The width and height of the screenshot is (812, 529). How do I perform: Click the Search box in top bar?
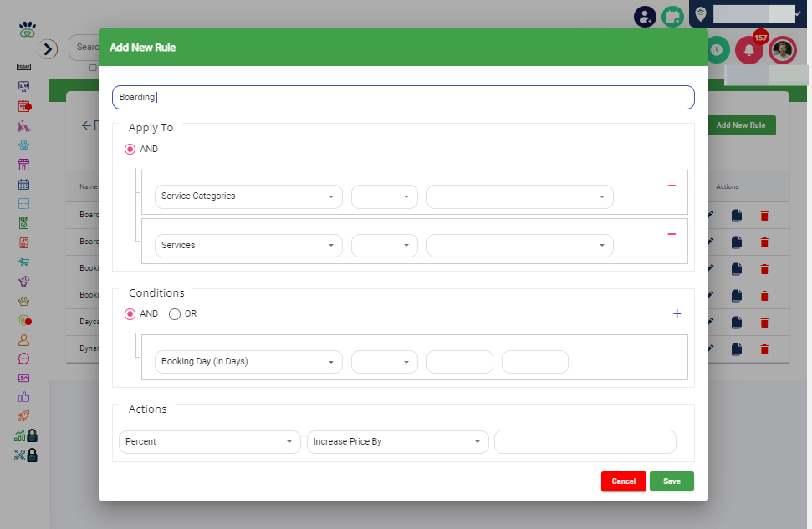tap(84, 48)
